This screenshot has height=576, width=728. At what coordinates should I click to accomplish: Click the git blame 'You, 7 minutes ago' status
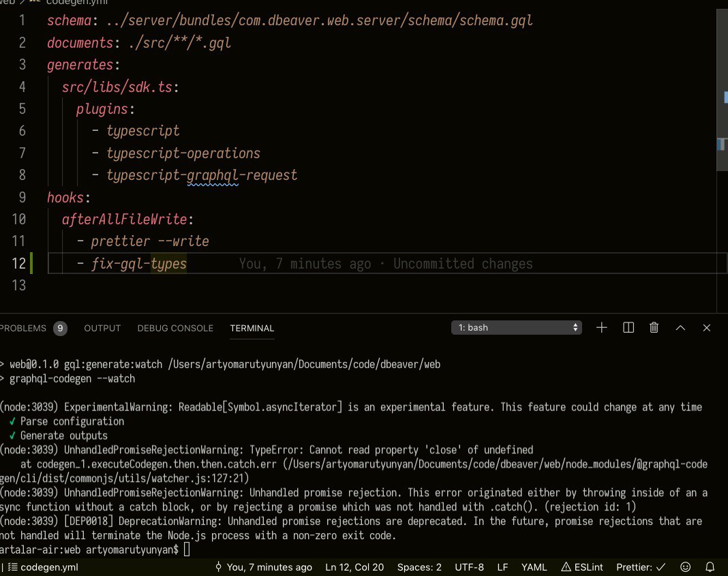pos(263,566)
